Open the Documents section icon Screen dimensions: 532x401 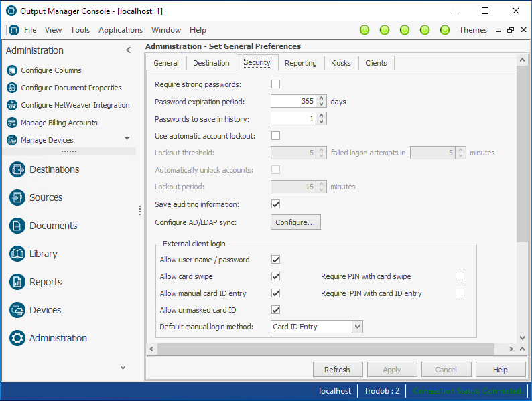point(17,226)
